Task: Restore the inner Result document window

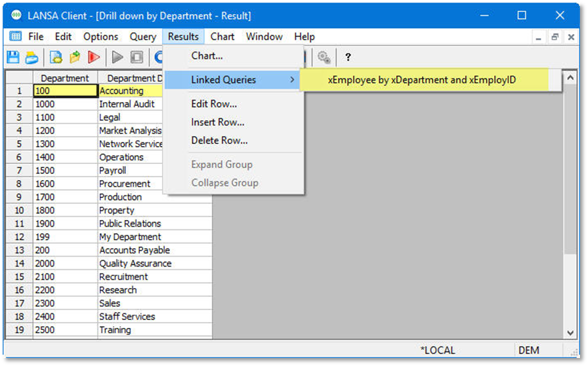Action: (555, 37)
